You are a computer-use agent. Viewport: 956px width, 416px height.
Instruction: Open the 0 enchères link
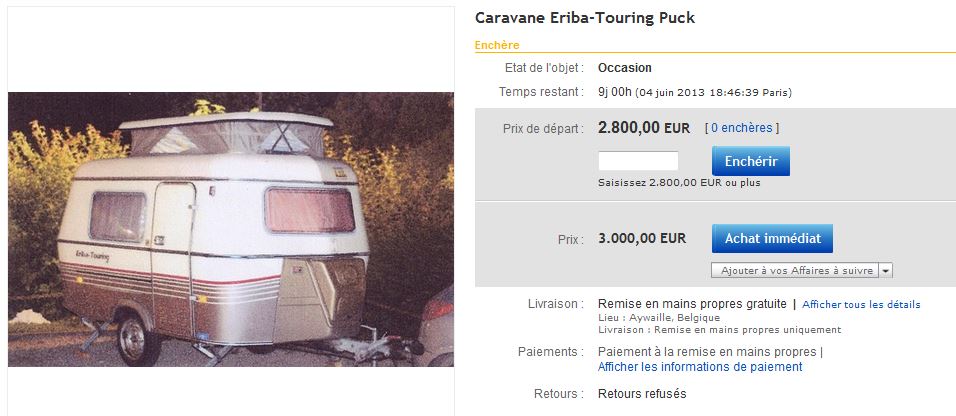[x=741, y=128]
